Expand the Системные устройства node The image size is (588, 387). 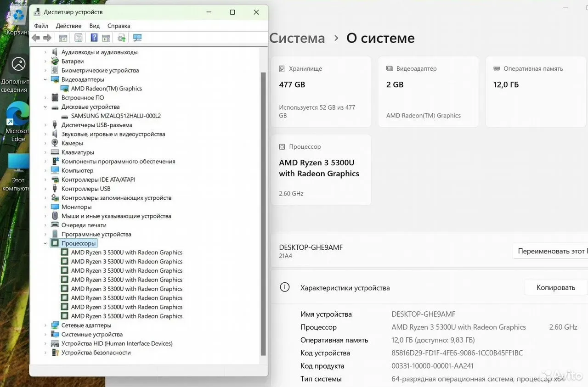[x=45, y=334]
